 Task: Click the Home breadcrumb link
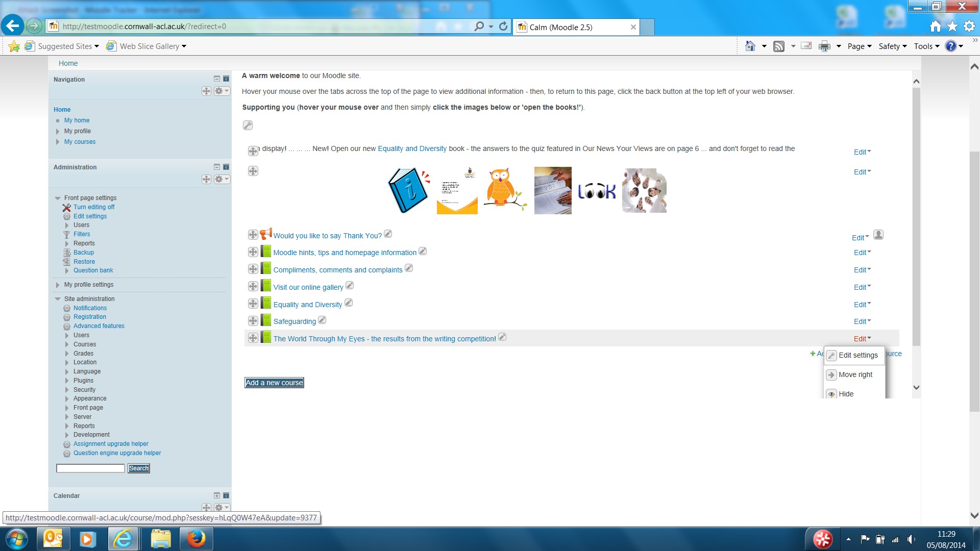tap(68, 63)
